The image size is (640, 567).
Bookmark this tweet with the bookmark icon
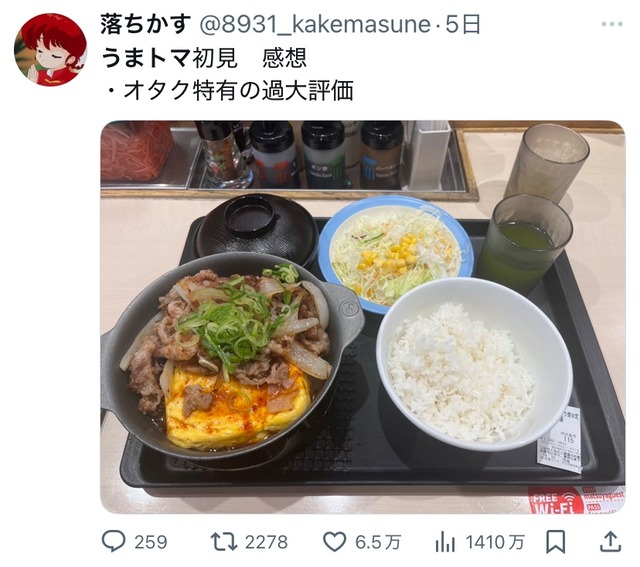point(556,542)
